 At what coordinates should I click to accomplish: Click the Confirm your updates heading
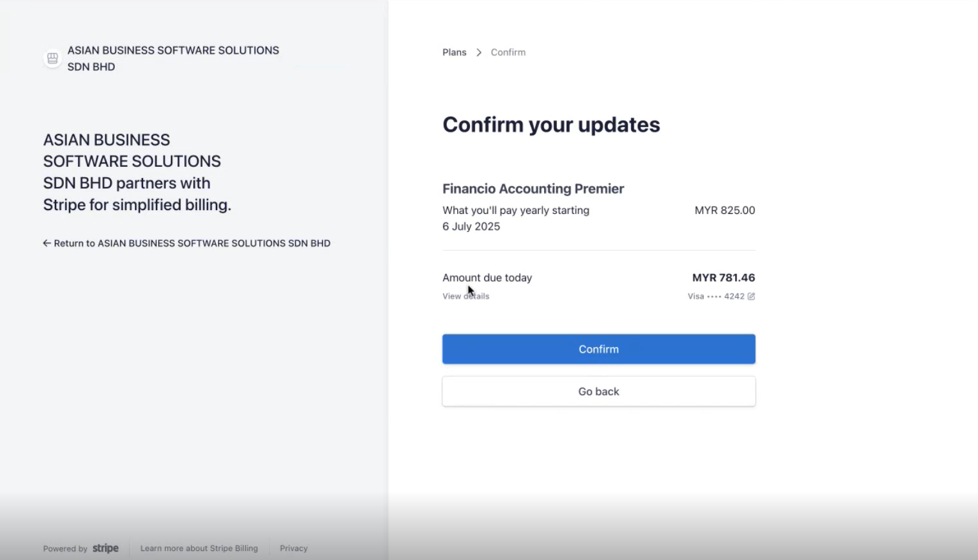[x=551, y=124]
